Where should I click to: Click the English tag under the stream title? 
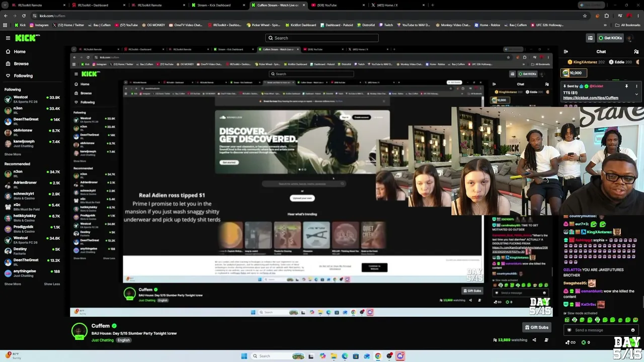click(124, 340)
